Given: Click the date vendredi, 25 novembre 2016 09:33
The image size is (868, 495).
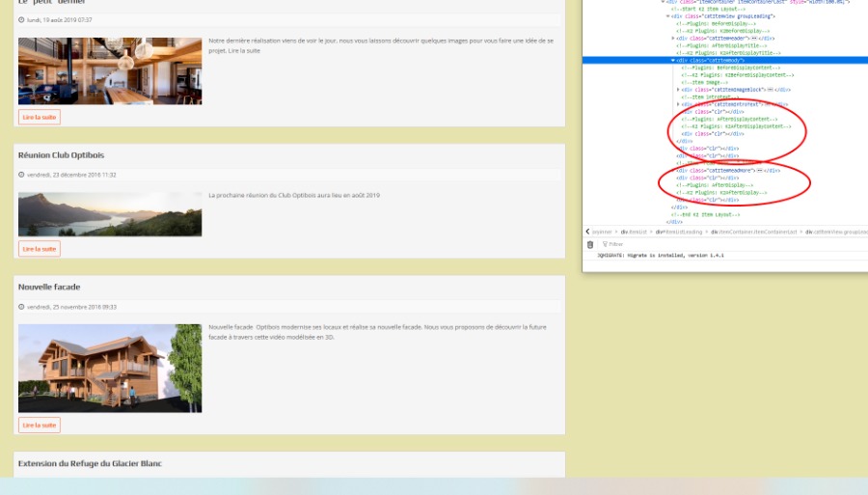Looking at the screenshot, I should coord(71,307).
